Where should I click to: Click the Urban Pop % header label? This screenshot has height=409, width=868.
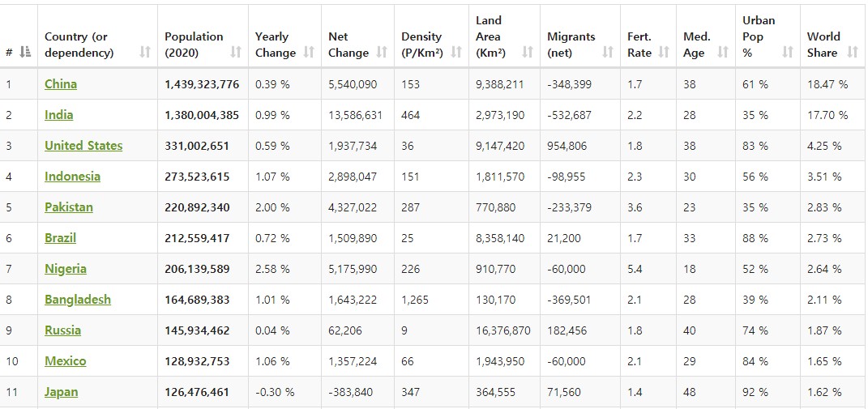[759, 36]
